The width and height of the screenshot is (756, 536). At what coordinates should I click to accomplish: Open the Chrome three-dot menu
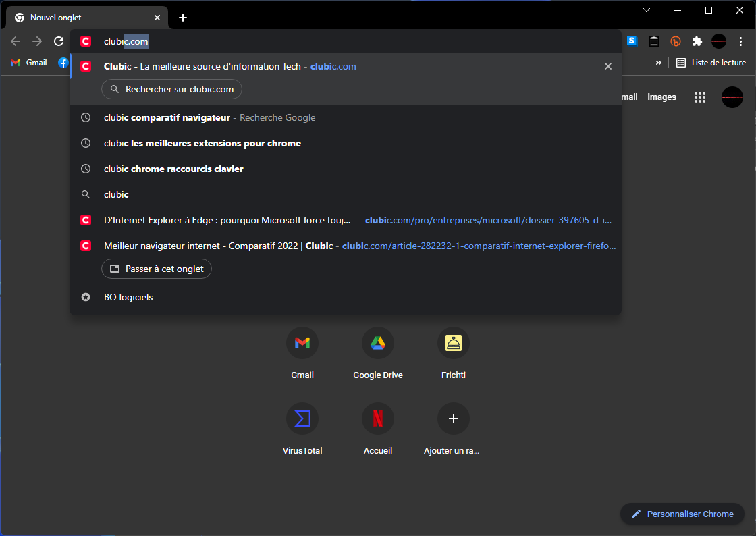(741, 41)
